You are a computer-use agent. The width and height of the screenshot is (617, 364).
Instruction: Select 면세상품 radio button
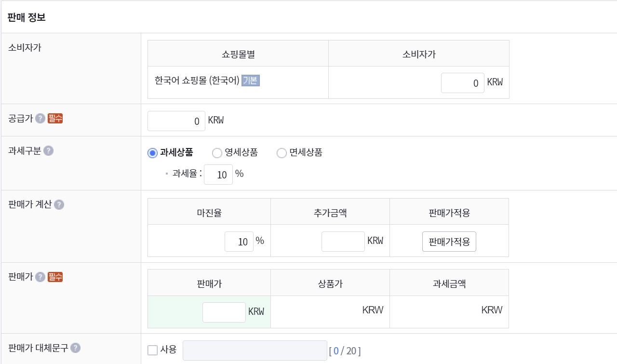click(x=282, y=153)
